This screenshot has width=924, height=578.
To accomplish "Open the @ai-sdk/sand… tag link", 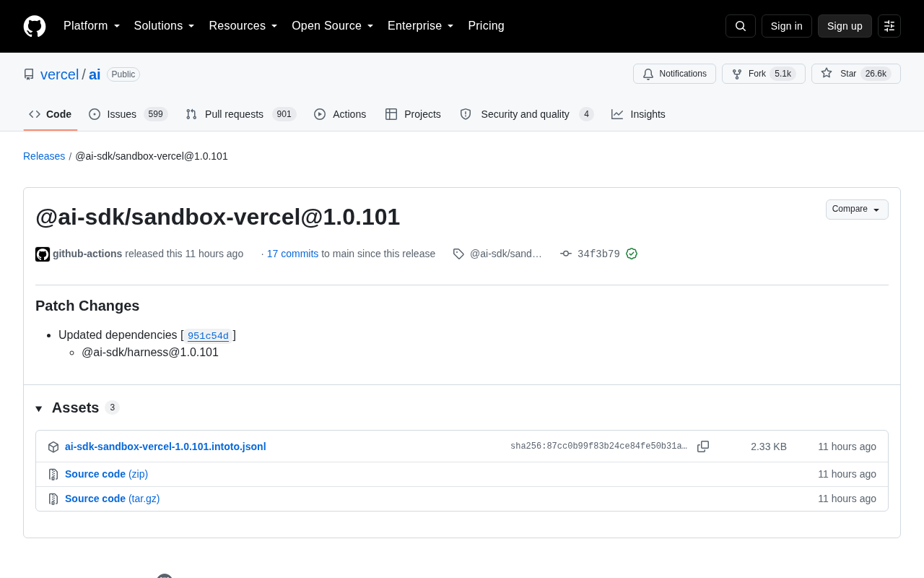I will (x=505, y=254).
